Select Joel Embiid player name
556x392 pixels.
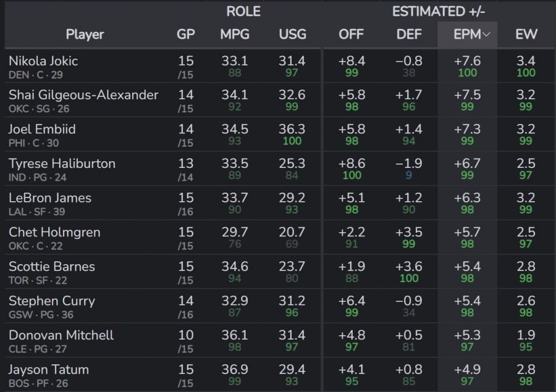(41, 130)
